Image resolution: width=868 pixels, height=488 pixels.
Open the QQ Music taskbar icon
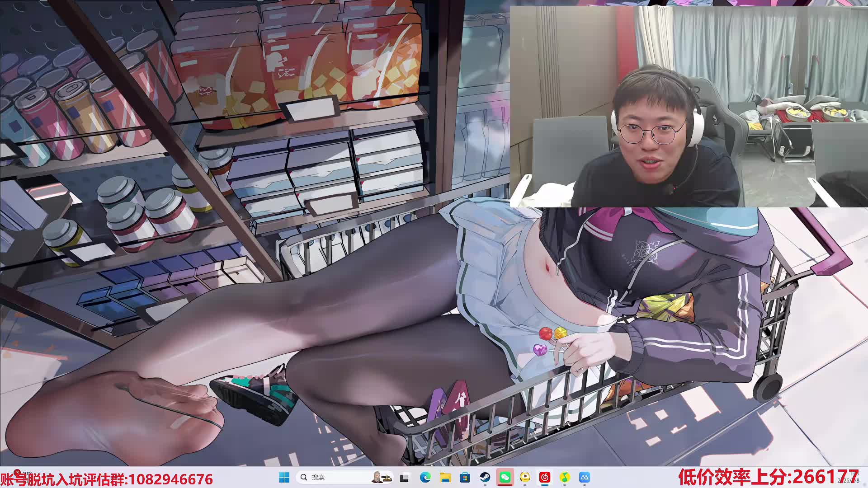coord(565,477)
